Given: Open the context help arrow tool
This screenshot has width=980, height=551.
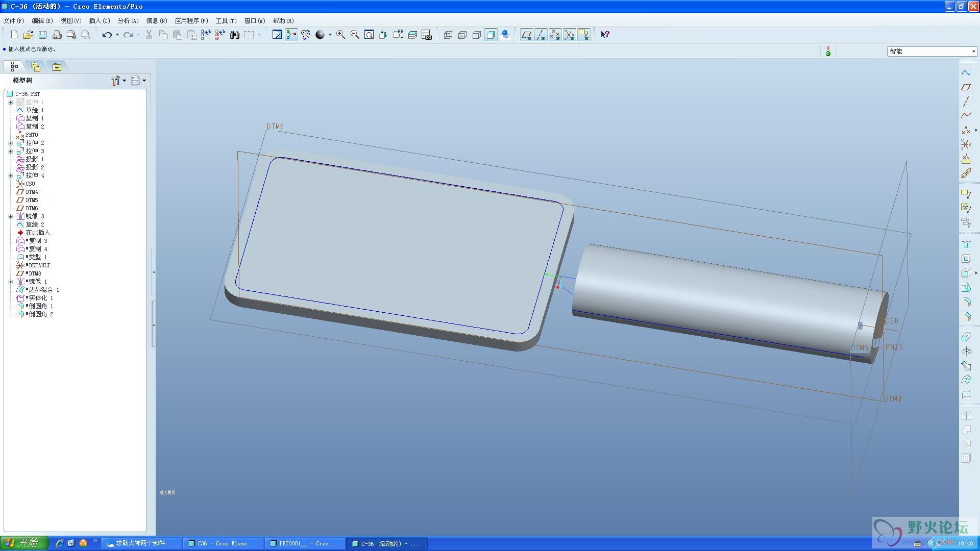Looking at the screenshot, I should (x=605, y=35).
